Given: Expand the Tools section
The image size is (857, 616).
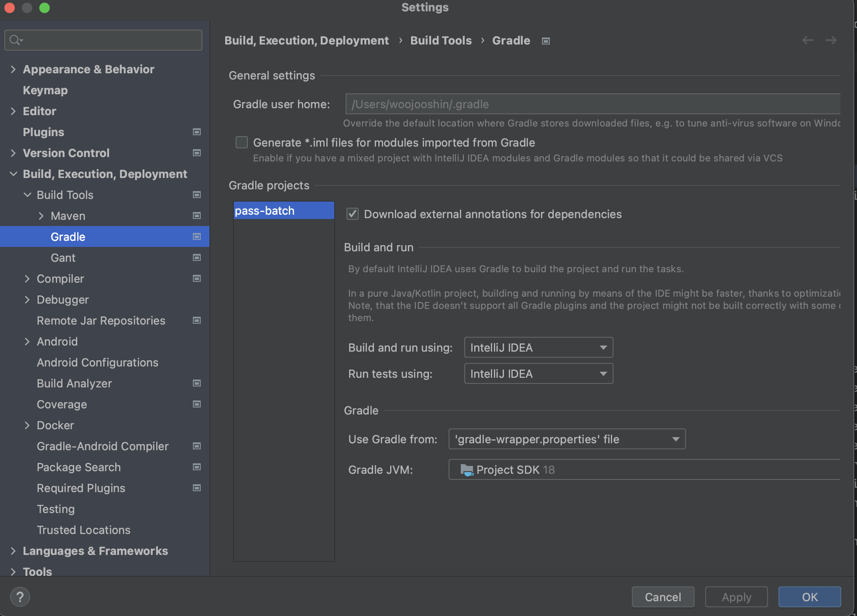Looking at the screenshot, I should [x=13, y=572].
